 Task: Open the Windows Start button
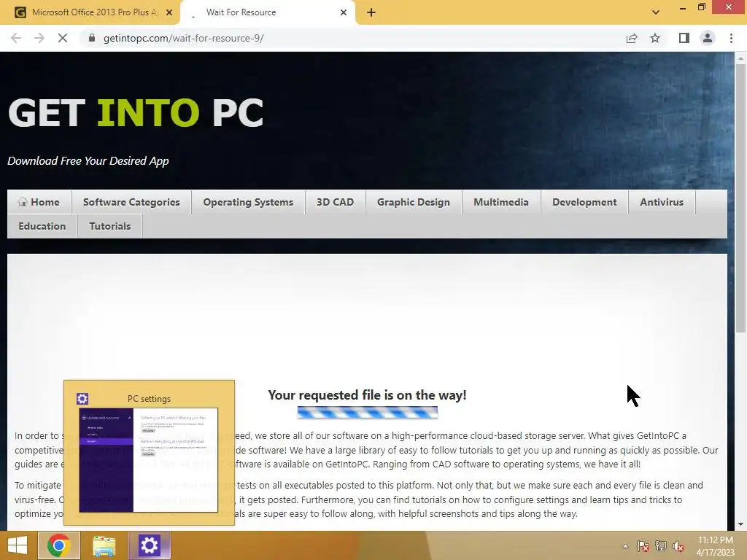[18, 545]
